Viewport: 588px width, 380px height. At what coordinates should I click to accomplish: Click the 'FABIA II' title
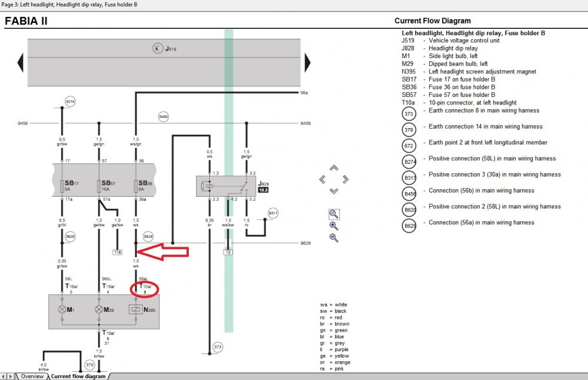(26, 21)
